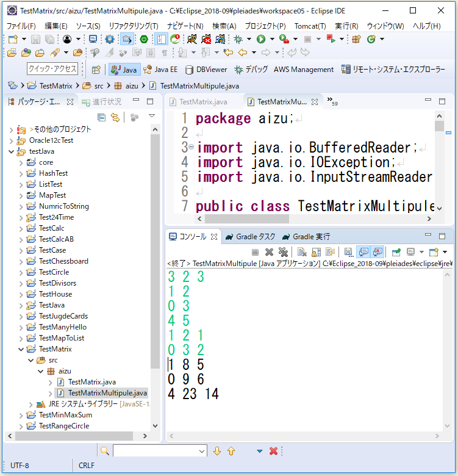Expand the Oracle12cTest project node
This screenshot has height=476, width=458.
coord(11,141)
